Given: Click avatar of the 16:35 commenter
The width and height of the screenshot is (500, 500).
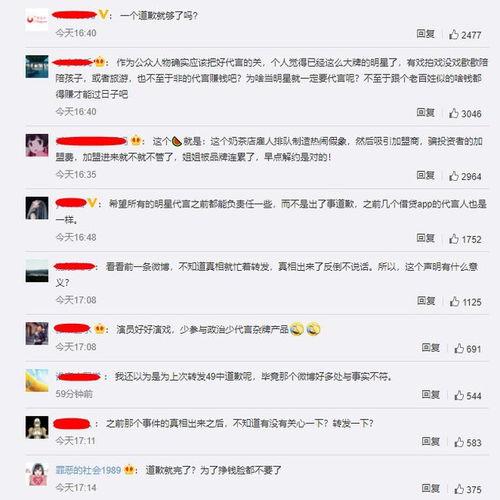Looking at the screenshot, I should click(x=37, y=145).
